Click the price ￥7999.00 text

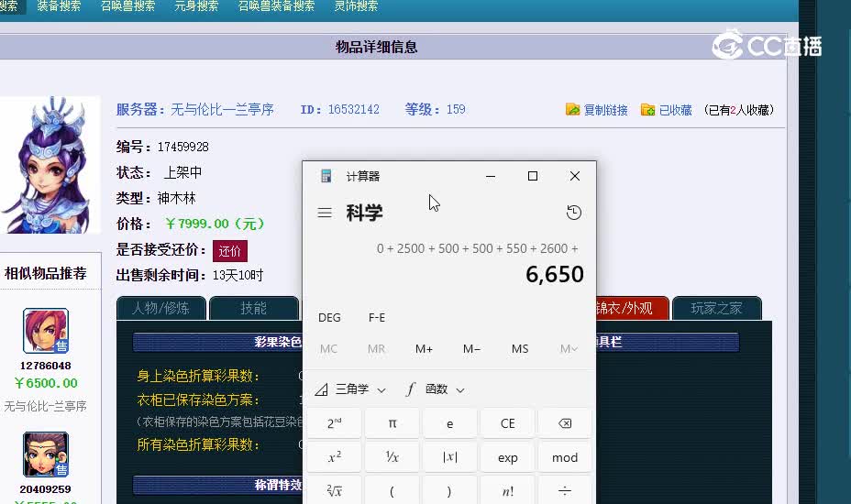tap(215, 224)
